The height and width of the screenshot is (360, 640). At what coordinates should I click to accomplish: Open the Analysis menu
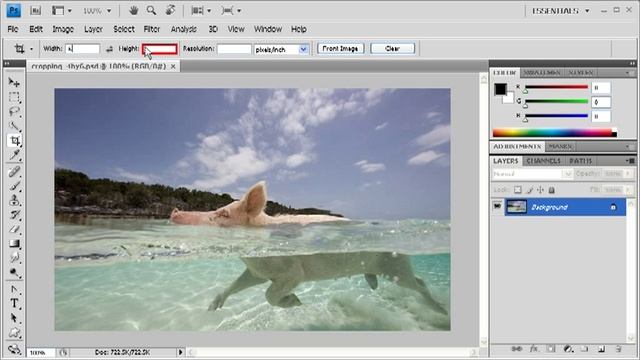tap(184, 29)
